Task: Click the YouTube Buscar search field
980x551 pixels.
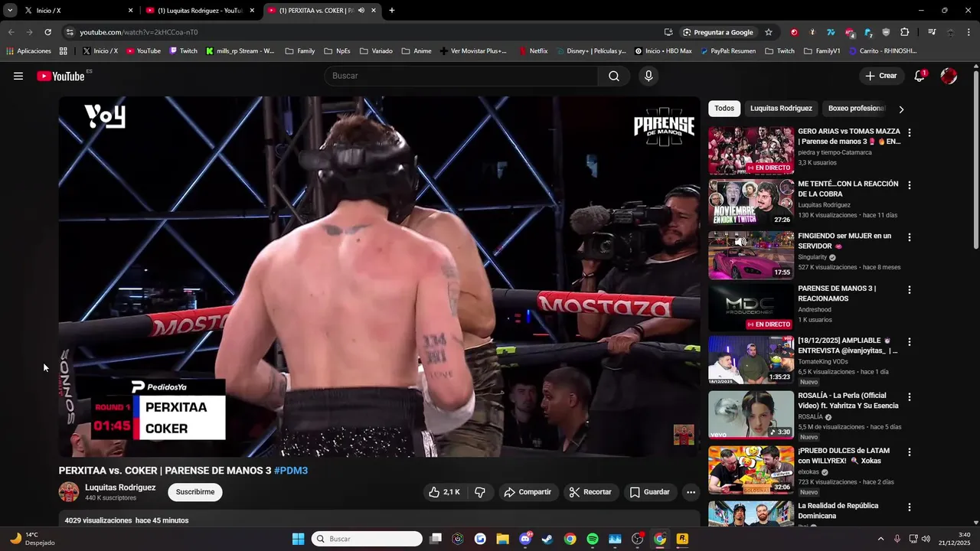Action: [x=462, y=76]
